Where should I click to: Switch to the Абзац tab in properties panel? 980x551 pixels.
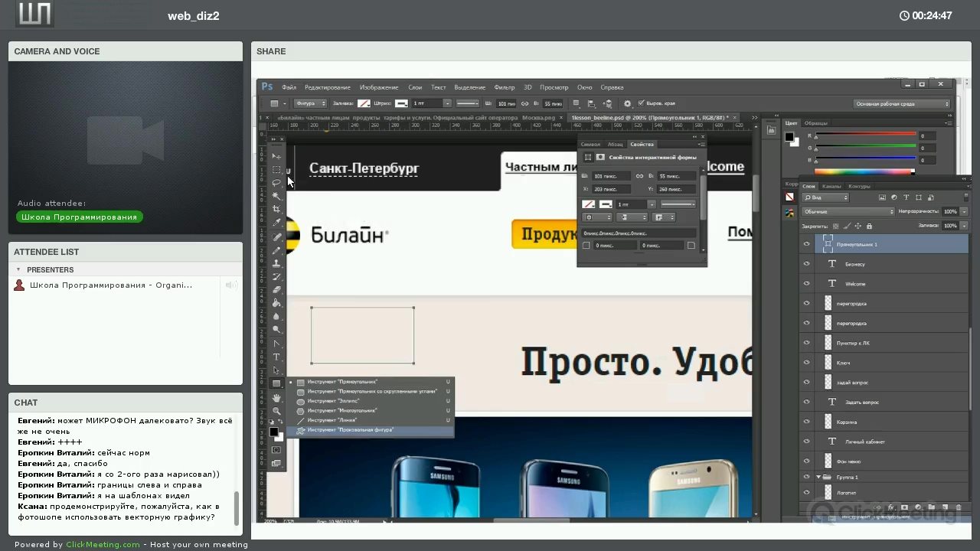616,144
